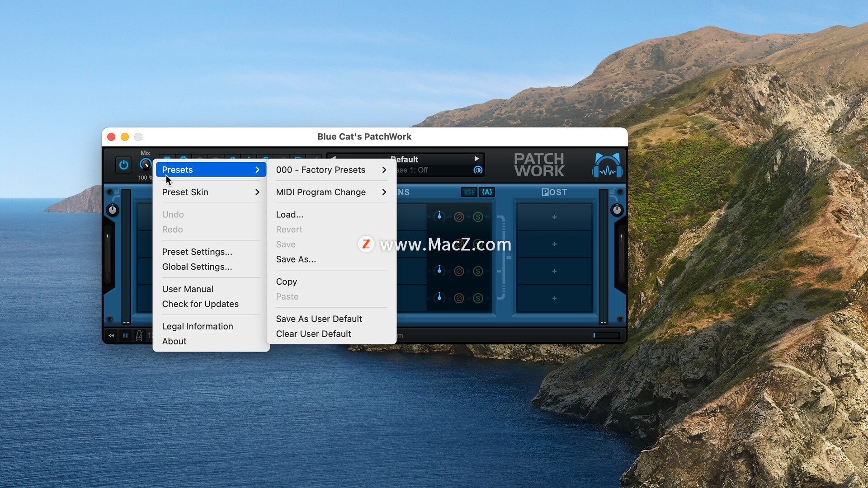Click the POST section header label
Viewport: 868px width, 488px height.
click(x=554, y=192)
